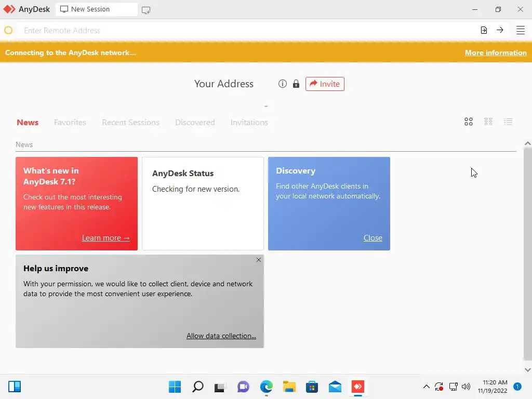This screenshot has height=399, width=532.
Task: Click the scrollbar down arrow
Action: pos(528,370)
